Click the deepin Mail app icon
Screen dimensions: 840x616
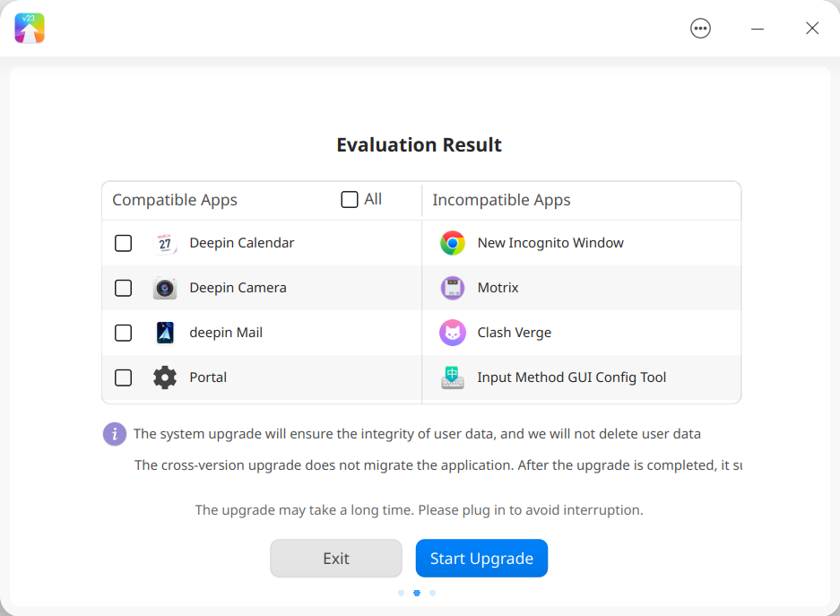pyautogui.click(x=165, y=333)
